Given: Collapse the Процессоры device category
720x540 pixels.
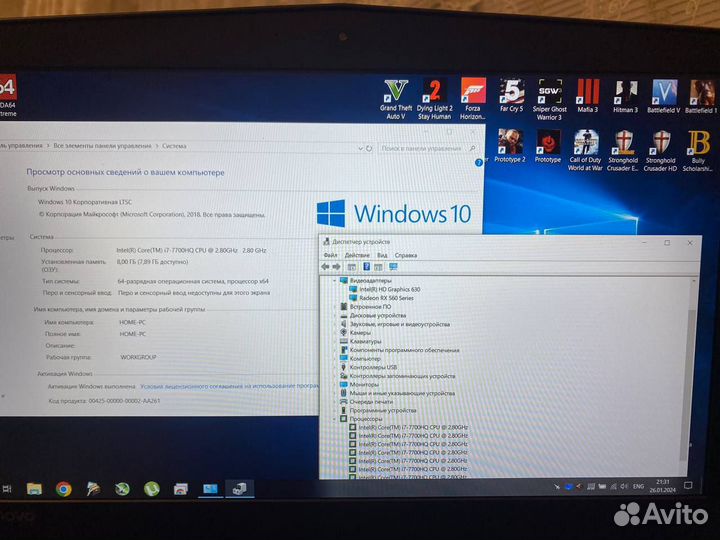Looking at the screenshot, I should [334, 418].
